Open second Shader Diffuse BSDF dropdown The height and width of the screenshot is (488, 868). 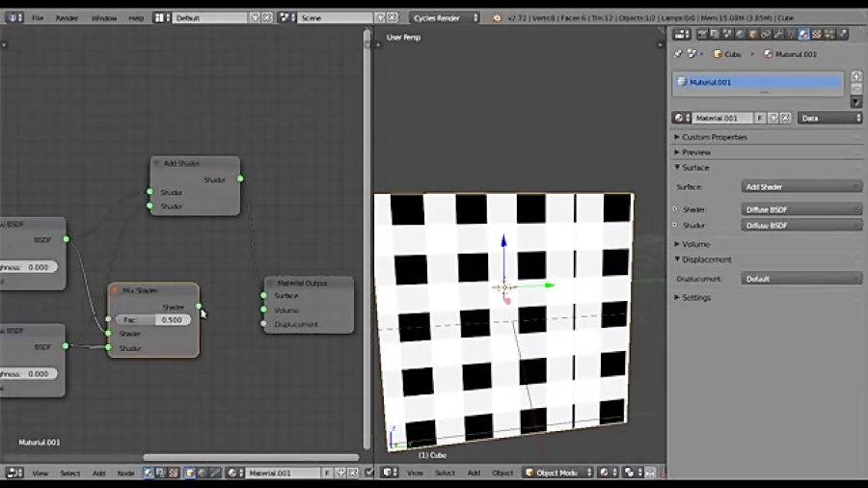pos(801,226)
